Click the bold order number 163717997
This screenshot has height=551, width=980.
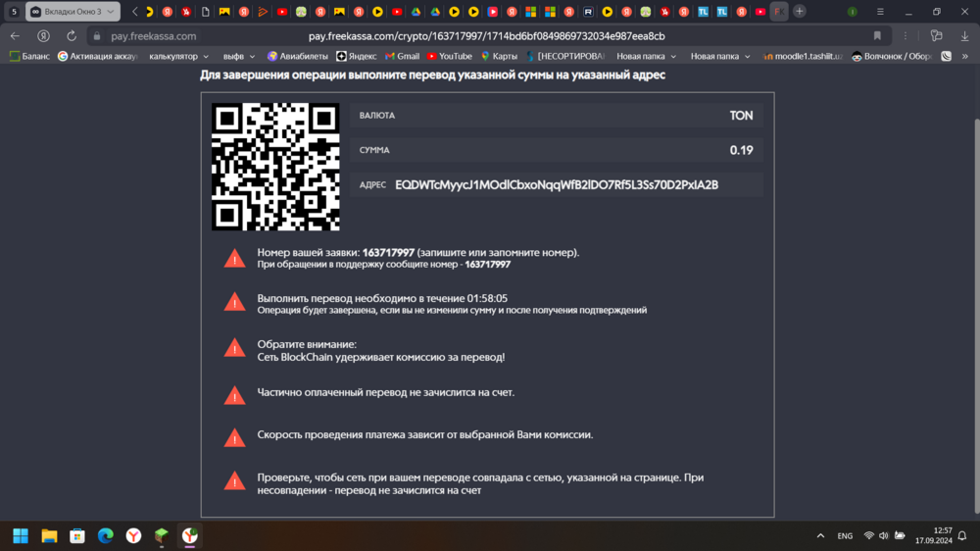(x=388, y=253)
